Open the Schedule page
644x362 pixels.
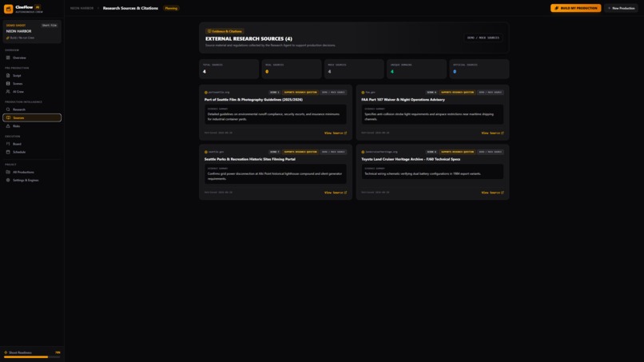[x=32, y=152]
